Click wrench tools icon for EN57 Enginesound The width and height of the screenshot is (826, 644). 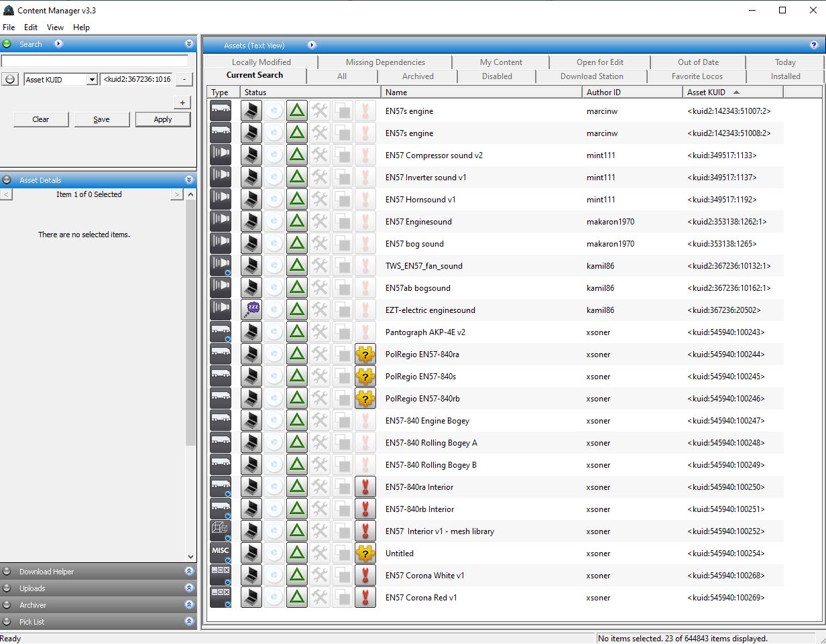pos(320,222)
